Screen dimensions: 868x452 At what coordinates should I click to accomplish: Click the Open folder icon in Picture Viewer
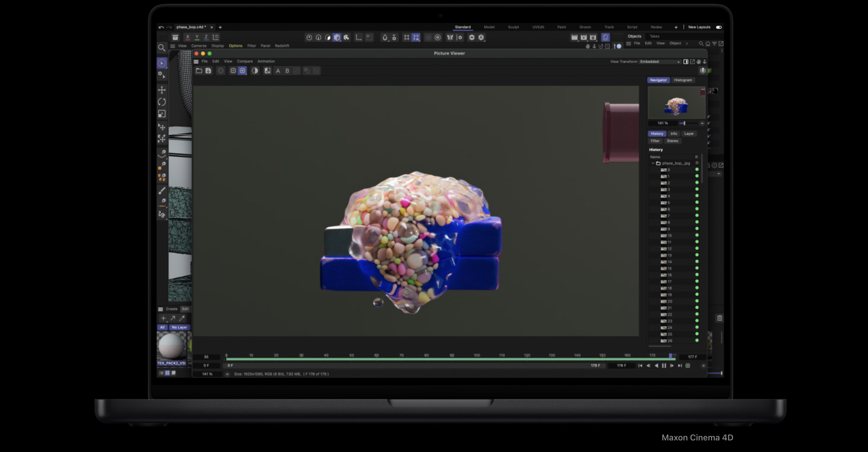point(199,70)
